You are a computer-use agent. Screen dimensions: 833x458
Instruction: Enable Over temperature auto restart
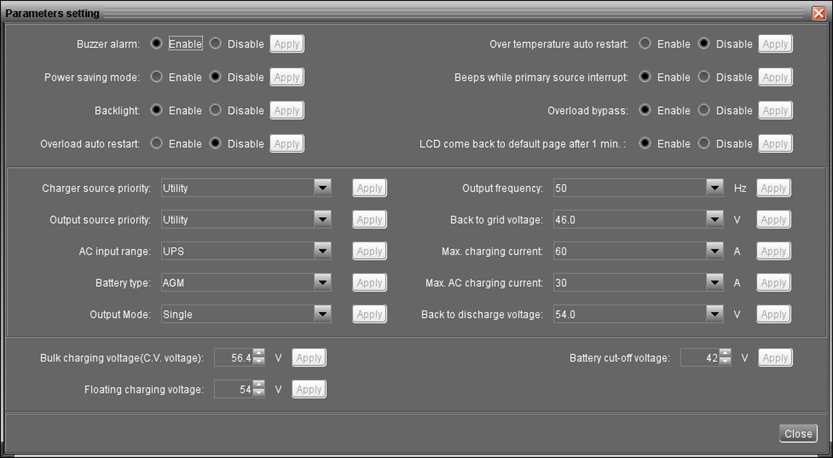645,44
